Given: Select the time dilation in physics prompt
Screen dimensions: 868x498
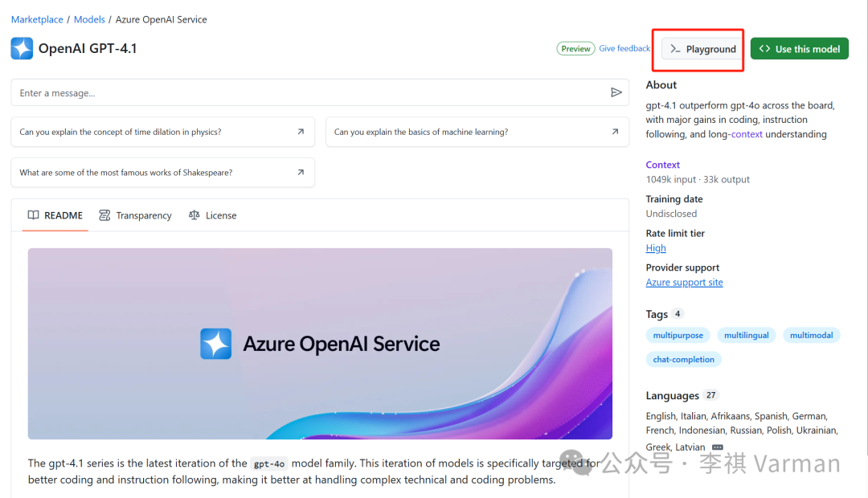Looking at the screenshot, I should [162, 132].
